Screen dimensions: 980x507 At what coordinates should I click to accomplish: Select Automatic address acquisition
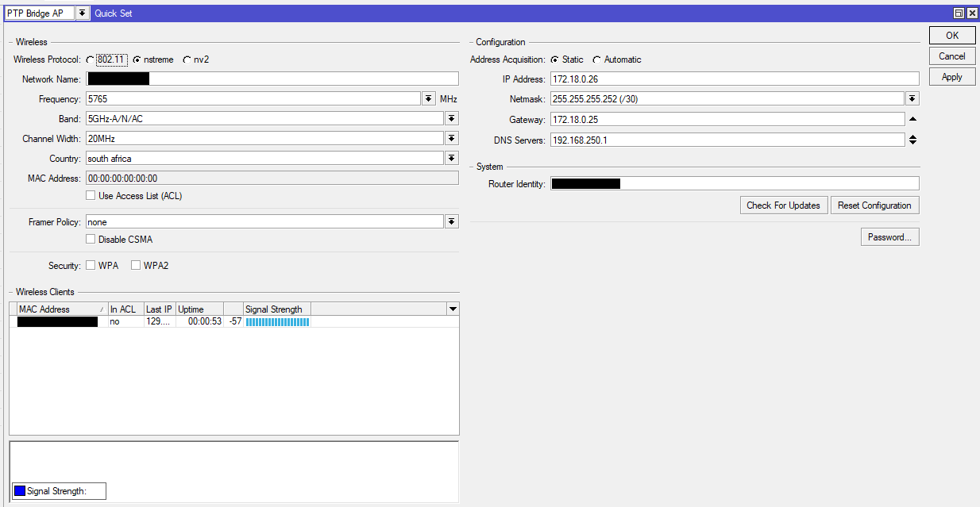(x=596, y=60)
